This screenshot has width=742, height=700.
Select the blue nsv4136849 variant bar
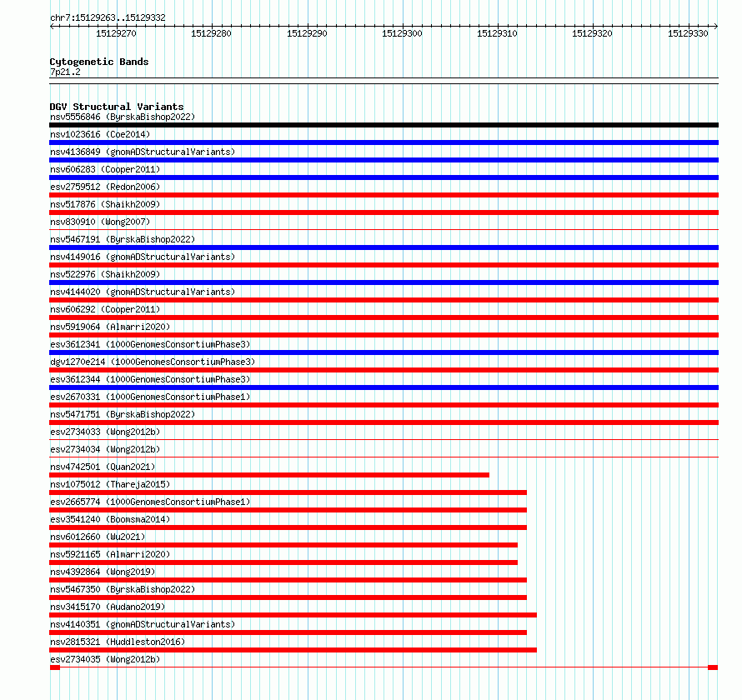pyautogui.click(x=384, y=160)
